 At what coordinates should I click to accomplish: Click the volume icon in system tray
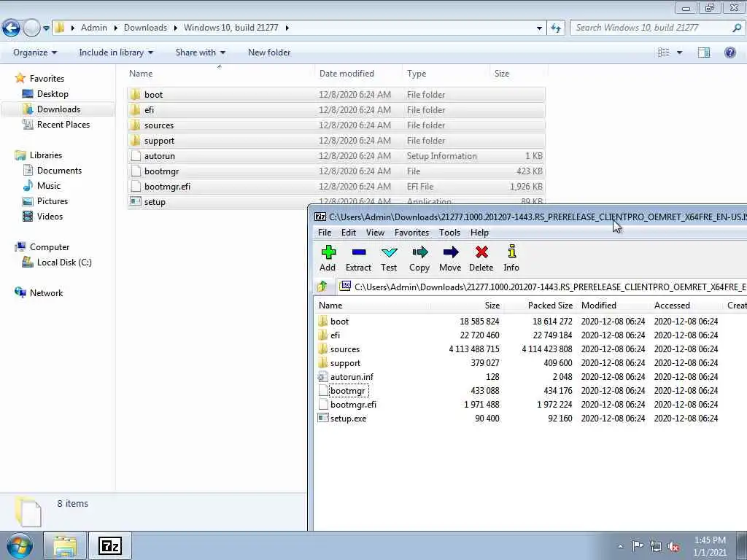click(x=673, y=547)
